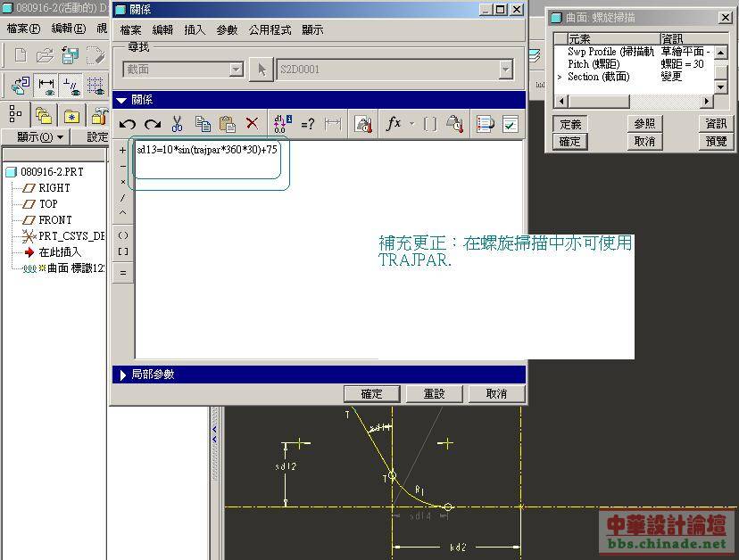Click the Save icon in main window
739x560 pixels.
[70, 55]
